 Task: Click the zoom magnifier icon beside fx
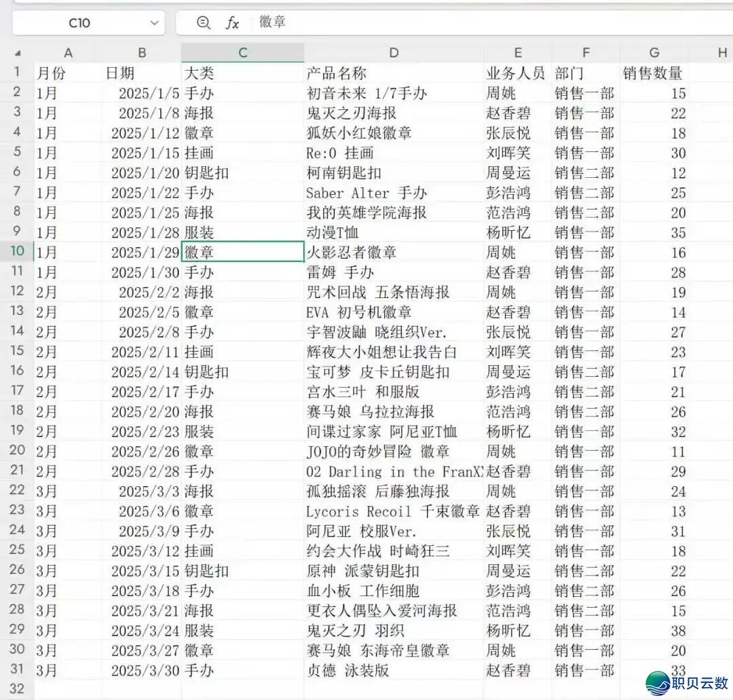(x=204, y=22)
